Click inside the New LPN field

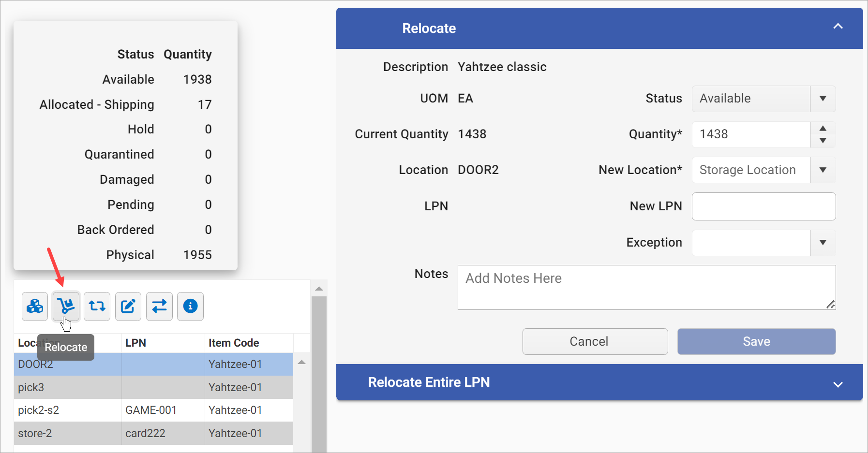(763, 206)
